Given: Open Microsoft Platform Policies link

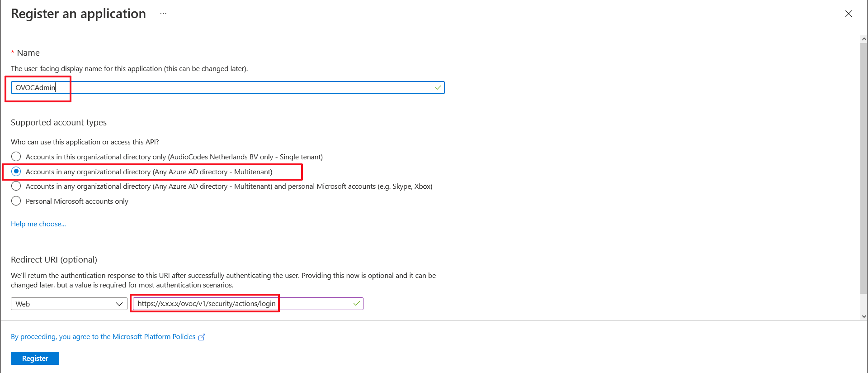Looking at the screenshot, I should (x=103, y=337).
